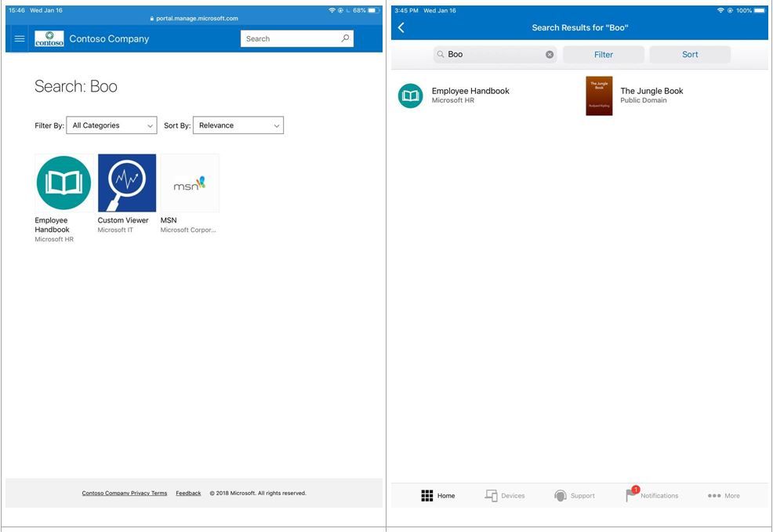The height and width of the screenshot is (532, 773).
Task: Open the MSN app tile icon
Action: [x=190, y=183]
